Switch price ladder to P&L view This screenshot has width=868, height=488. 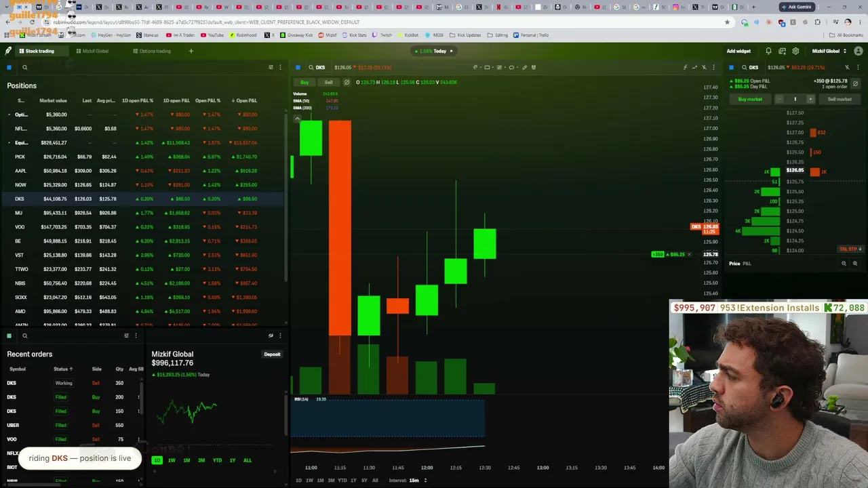747,264
